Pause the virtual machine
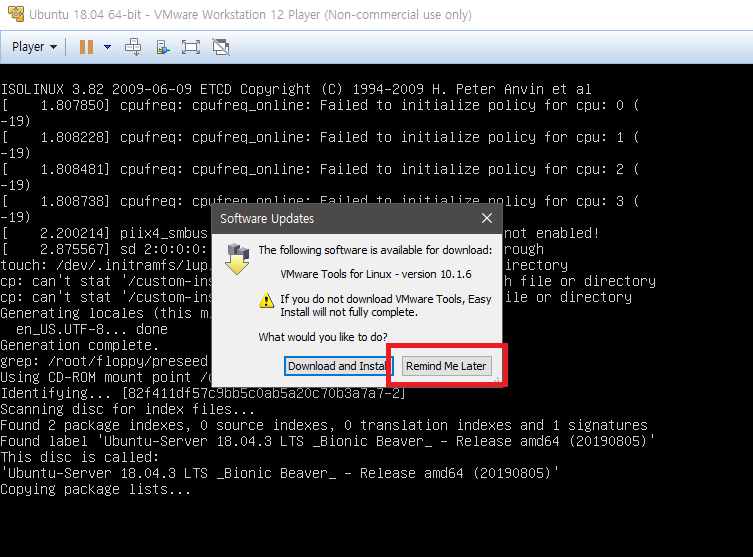753x557 pixels. click(86, 47)
